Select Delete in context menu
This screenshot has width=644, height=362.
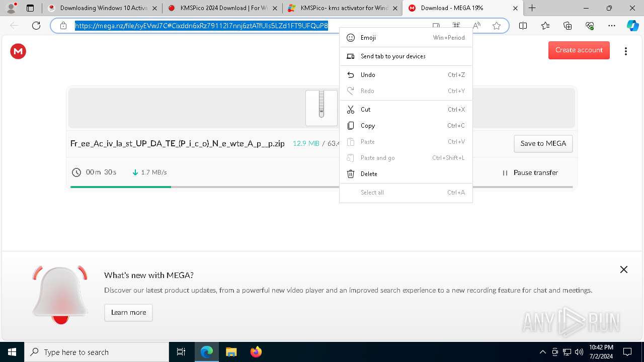[406, 174]
